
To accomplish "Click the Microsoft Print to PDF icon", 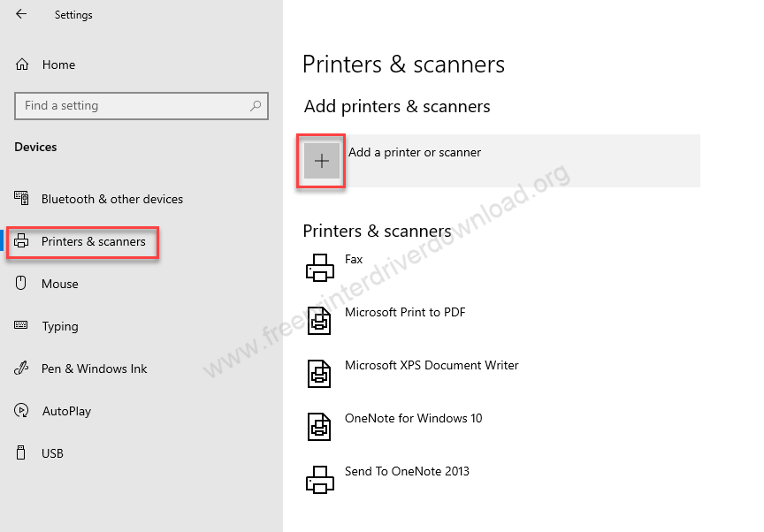I will [x=319, y=321].
